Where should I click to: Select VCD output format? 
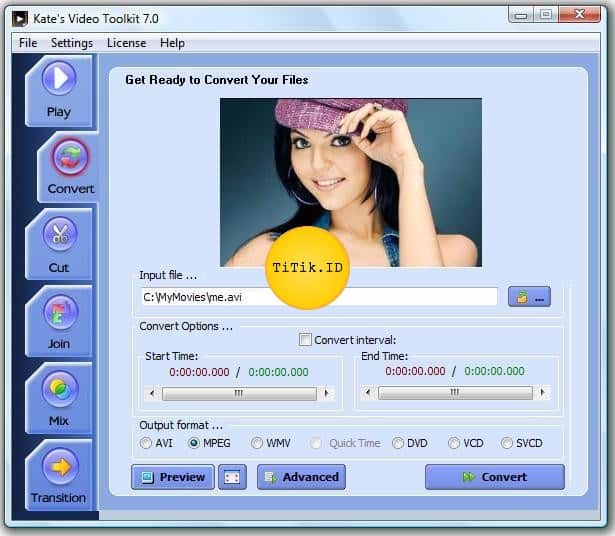tap(454, 443)
